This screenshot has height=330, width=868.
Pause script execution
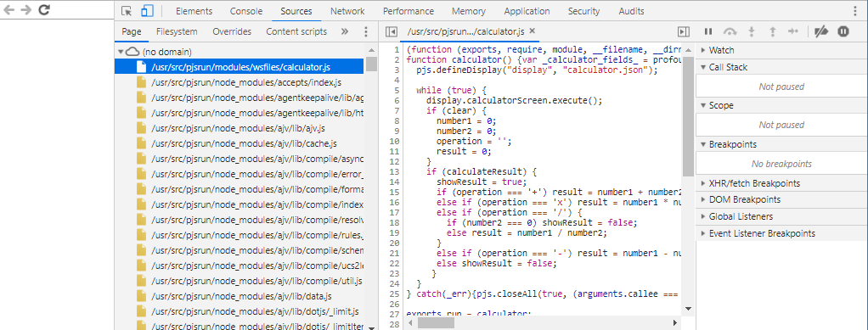point(708,32)
